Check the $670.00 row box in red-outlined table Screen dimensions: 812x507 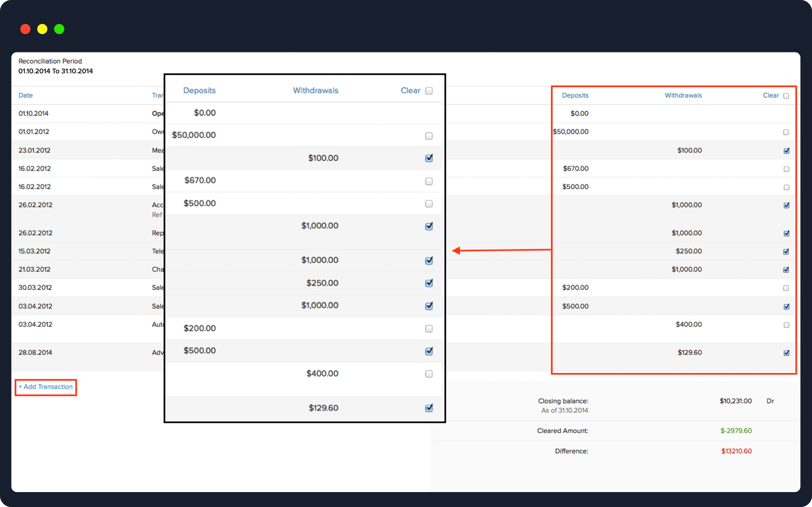(786, 169)
